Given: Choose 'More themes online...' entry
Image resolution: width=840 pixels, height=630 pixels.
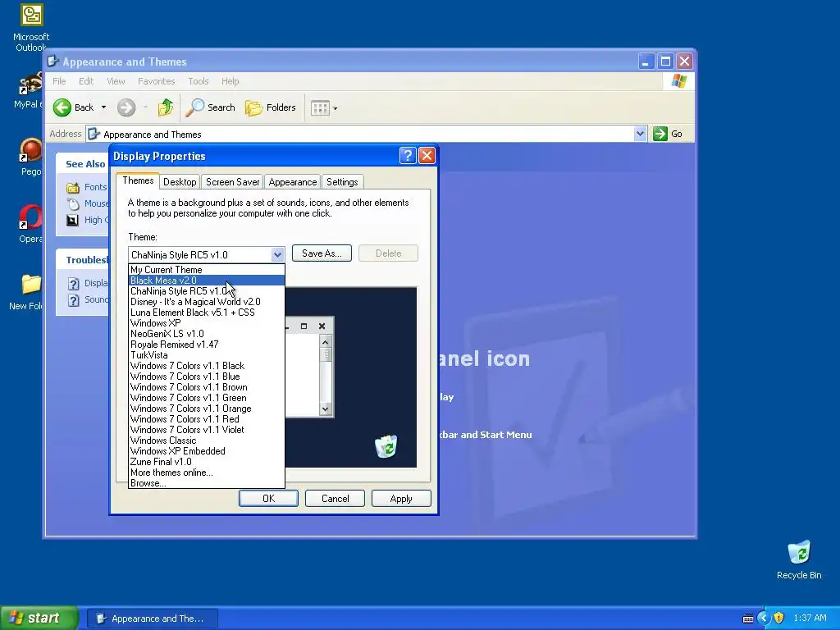Looking at the screenshot, I should [x=206, y=472].
